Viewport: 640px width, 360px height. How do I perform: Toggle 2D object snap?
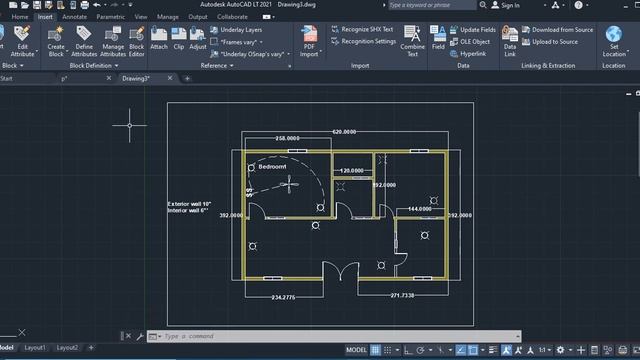[x=473, y=350]
